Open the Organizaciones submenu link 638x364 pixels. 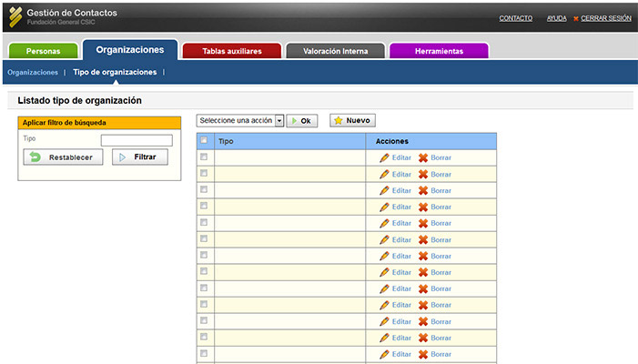click(x=32, y=72)
